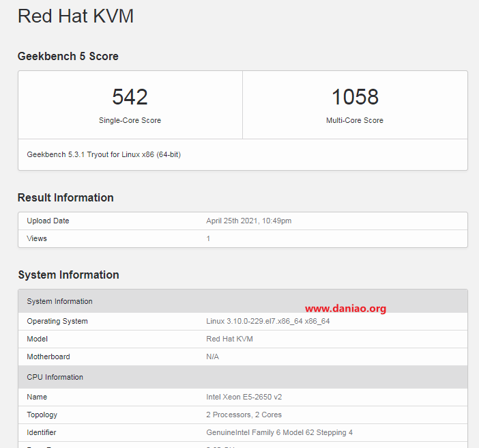Click the System Information section heading
Screen dimensions: 479x448
68,275
